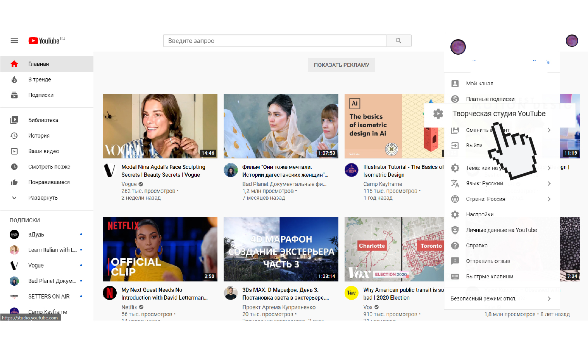Select Творческая студия YouTube menu item
This screenshot has width=588, height=364.
point(498,114)
